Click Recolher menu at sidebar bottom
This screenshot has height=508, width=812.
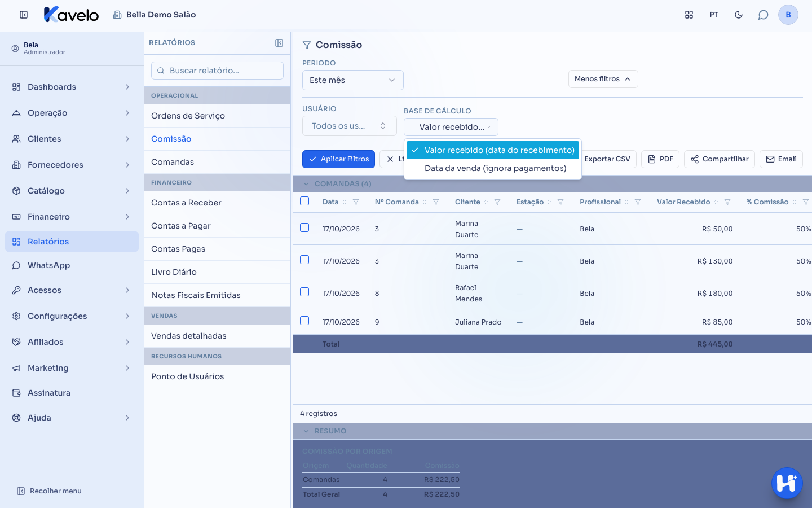coord(50,491)
